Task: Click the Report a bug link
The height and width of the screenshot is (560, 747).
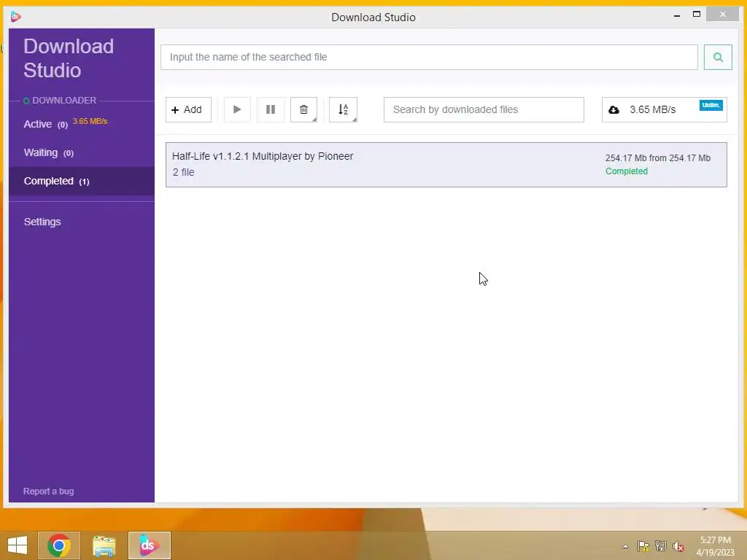Action: (49, 491)
